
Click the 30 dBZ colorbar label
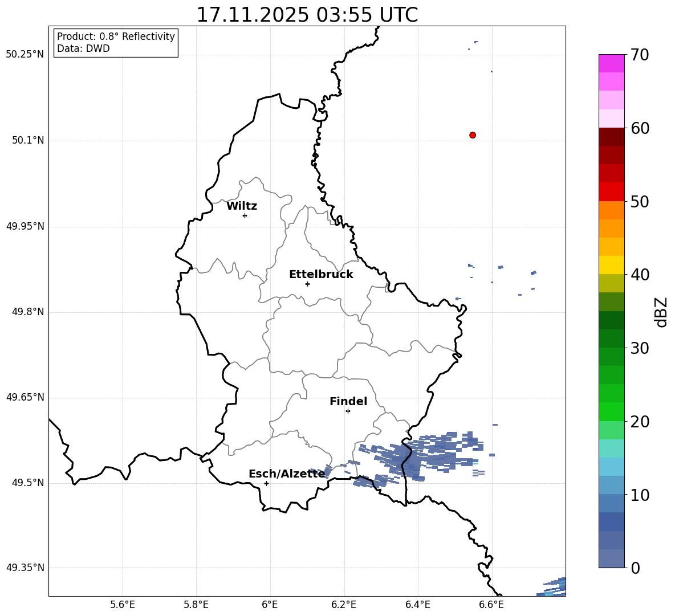pyautogui.click(x=640, y=348)
